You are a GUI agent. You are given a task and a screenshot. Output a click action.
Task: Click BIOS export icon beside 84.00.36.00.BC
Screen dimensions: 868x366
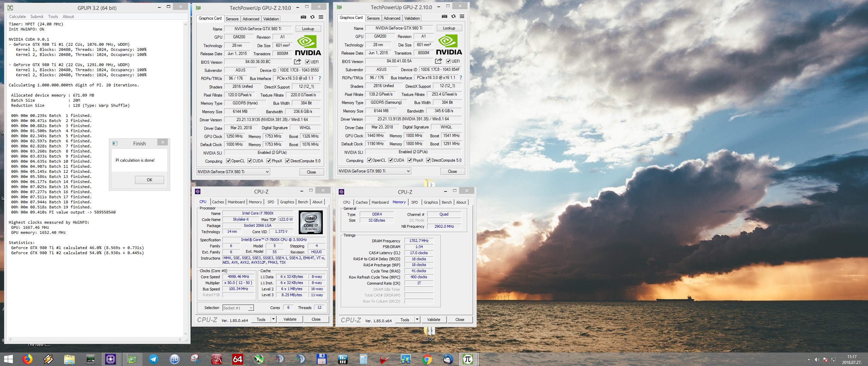coord(297,62)
